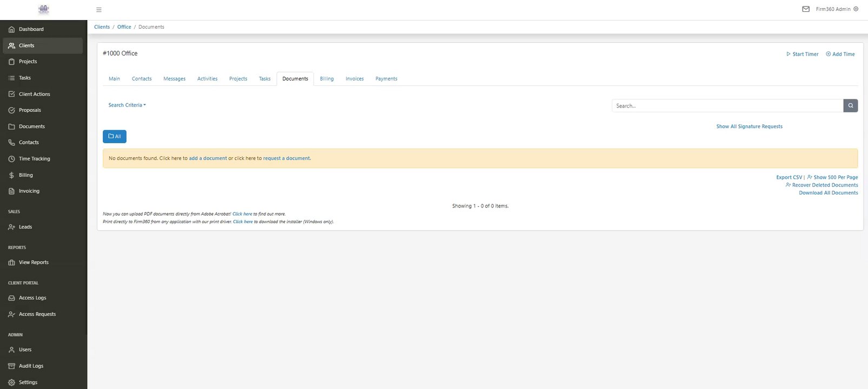The width and height of the screenshot is (868, 389).
Task: Click the Showing 1 - 0 of 0 items text
Action: [x=480, y=206]
